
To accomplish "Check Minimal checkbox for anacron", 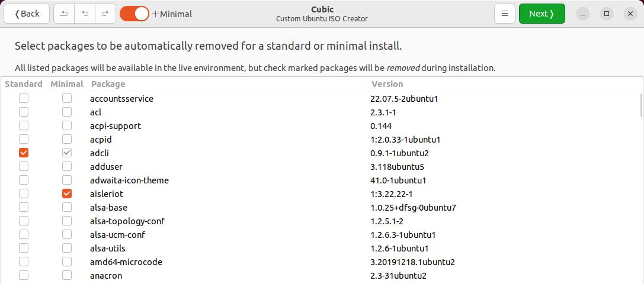I will pos(67,275).
